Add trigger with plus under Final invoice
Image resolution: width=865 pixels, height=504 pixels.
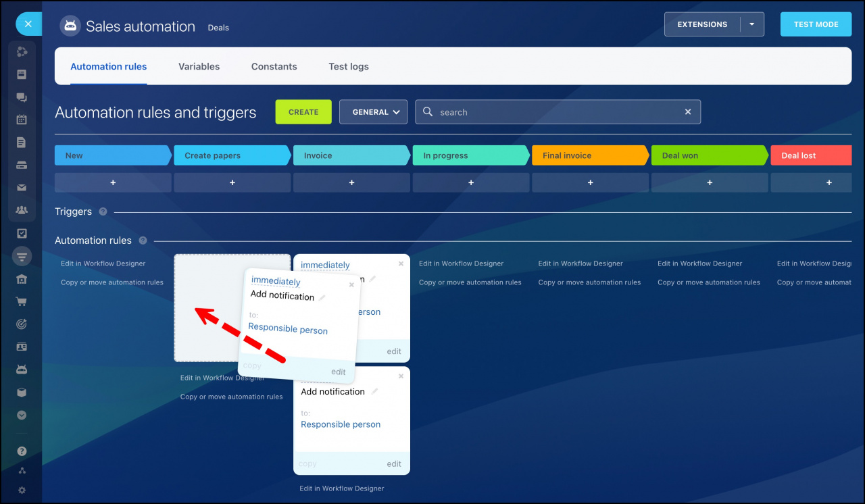591,182
